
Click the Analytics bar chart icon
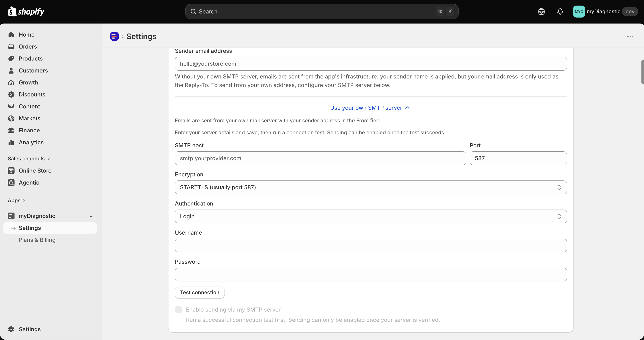11,142
